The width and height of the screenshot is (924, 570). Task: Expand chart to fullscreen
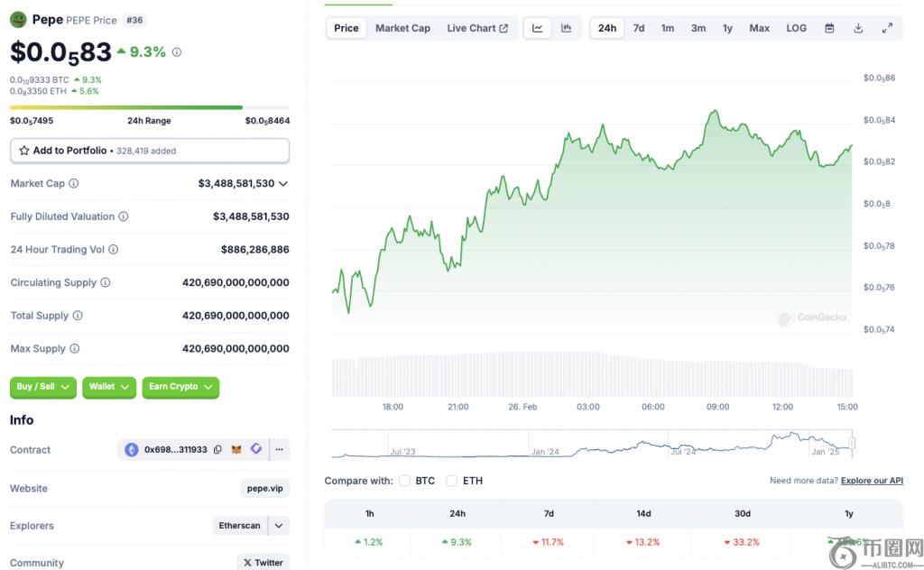pyautogui.click(x=887, y=28)
